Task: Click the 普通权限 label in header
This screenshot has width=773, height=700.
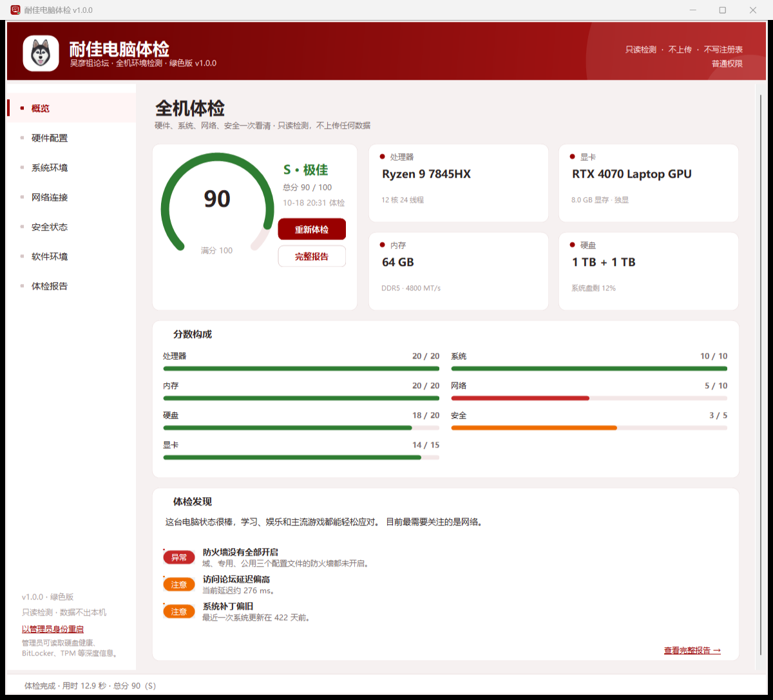Action: click(x=727, y=64)
